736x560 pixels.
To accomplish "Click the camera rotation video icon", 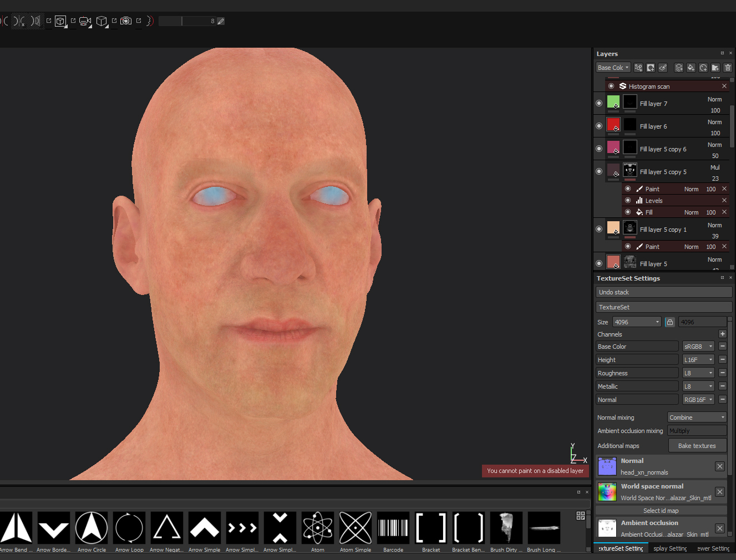I will point(85,22).
